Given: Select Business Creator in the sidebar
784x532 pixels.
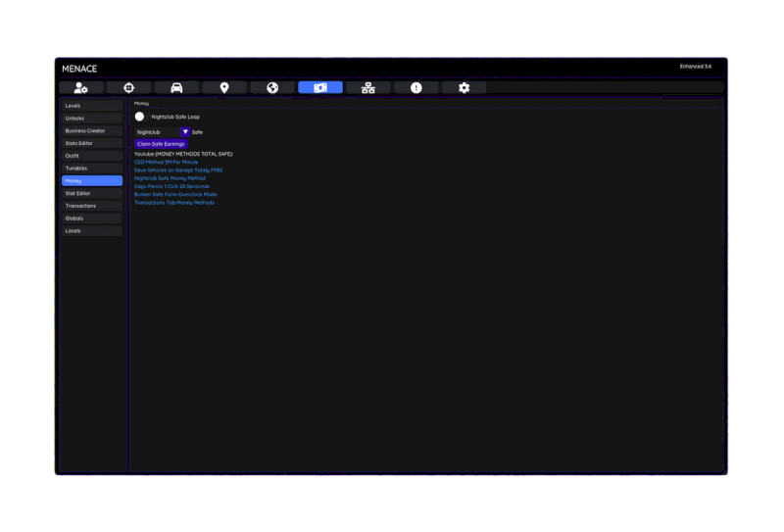Looking at the screenshot, I should point(92,130).
